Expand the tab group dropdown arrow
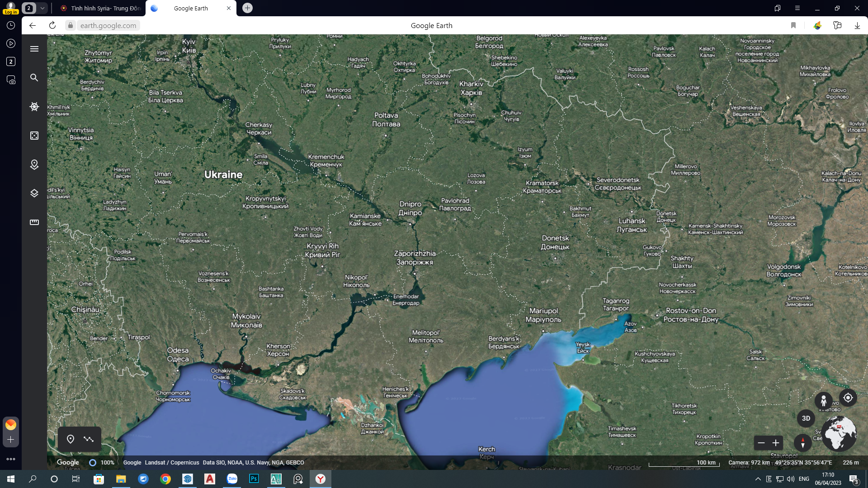Image resolution: width=868 pixels, height=488 pixels. pyautogui.click(x=42, y=8)
